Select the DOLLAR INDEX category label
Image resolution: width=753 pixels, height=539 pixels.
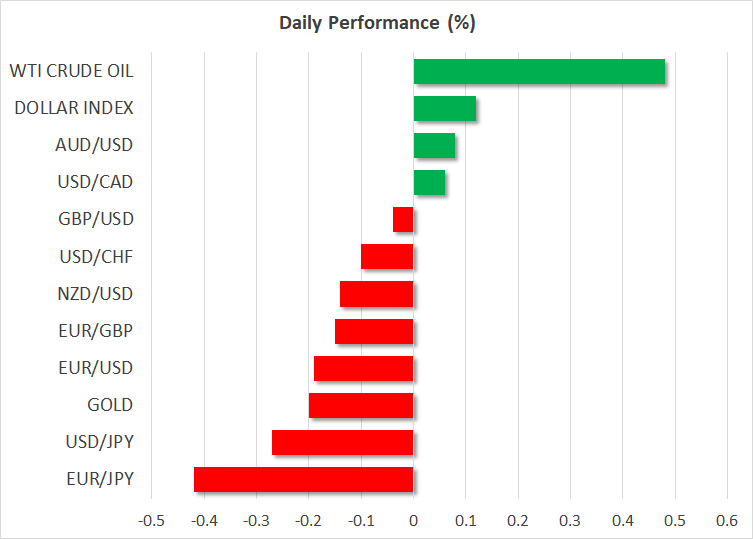(74, 108)
